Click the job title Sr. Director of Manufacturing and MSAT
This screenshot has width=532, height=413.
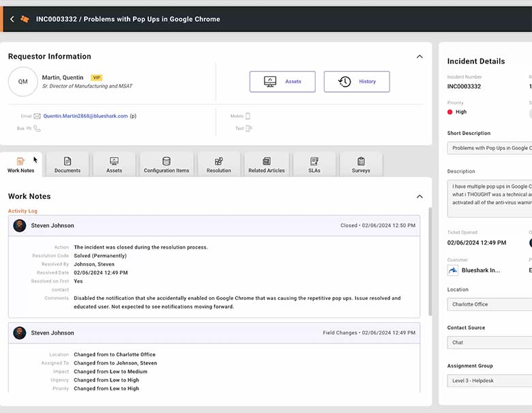coord(87,86)
